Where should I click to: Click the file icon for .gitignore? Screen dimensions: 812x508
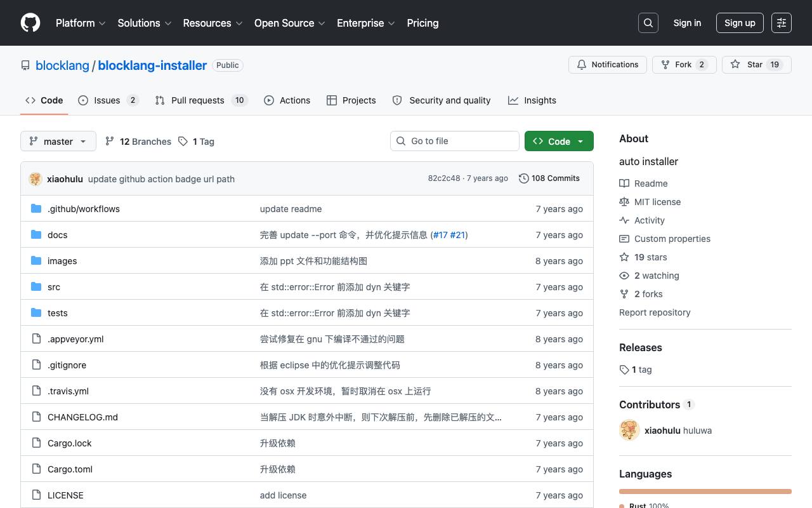point(36,364)
